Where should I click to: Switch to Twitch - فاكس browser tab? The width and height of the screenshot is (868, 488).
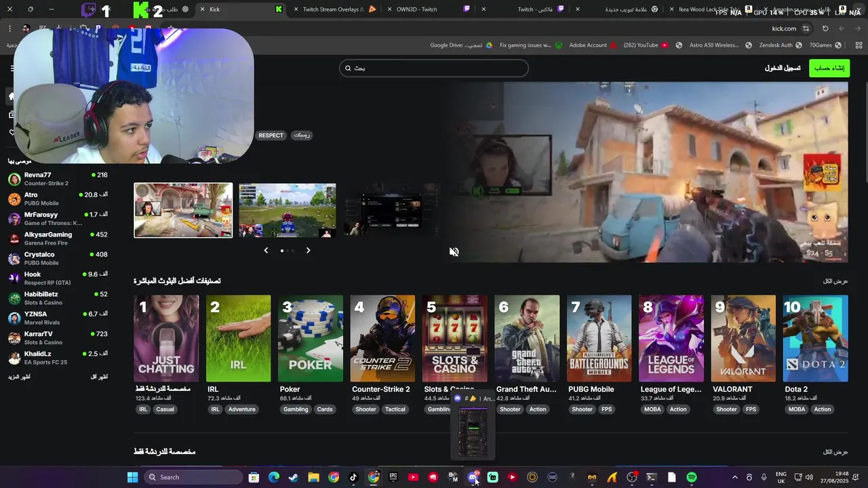click(x=526, y=9)
